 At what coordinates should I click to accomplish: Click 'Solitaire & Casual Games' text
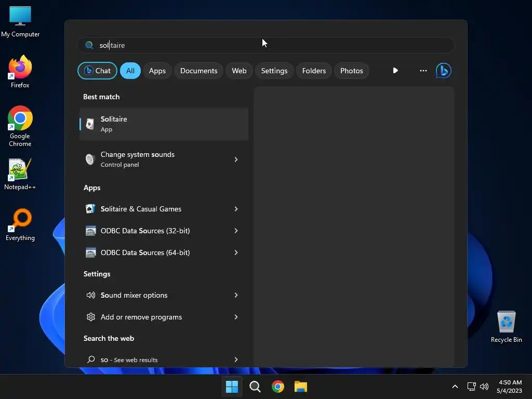pyautogui.click(x=141, y=209)
